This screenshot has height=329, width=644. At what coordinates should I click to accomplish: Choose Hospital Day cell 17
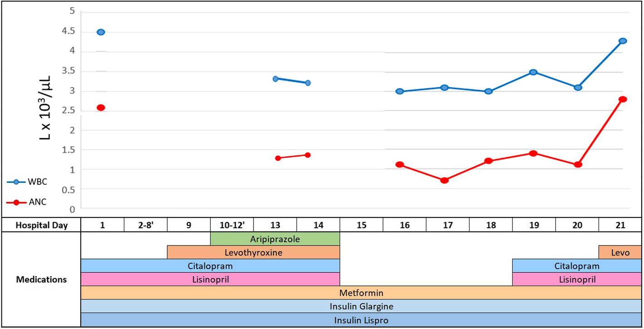pyautogui.click(x=447, y=225)
